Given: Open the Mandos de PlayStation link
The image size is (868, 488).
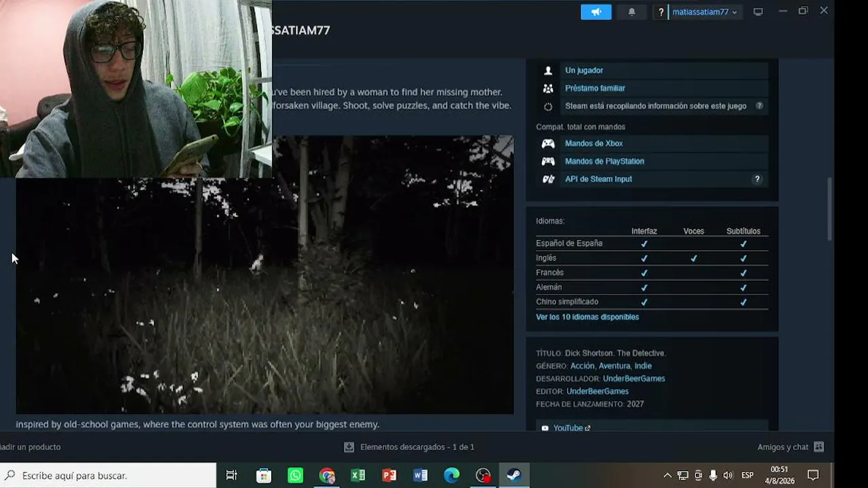Looking at the screenshot, I should pyautogui.click(x=604, y=161).
